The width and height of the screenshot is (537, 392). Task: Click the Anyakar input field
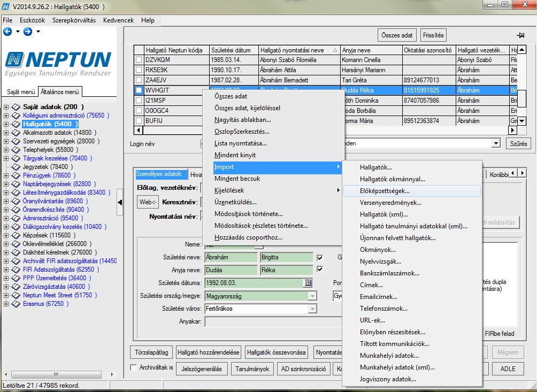[x=273, y=322]
